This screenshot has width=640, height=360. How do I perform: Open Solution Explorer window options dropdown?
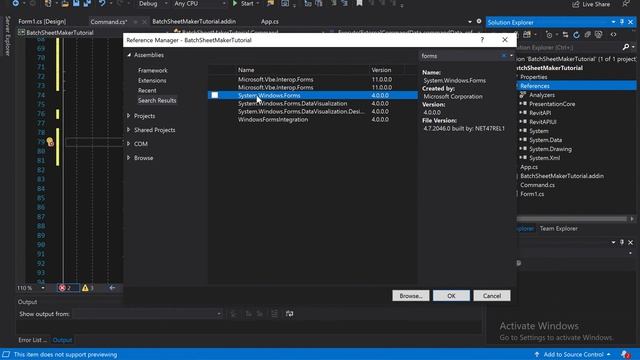tap(613, 22)
